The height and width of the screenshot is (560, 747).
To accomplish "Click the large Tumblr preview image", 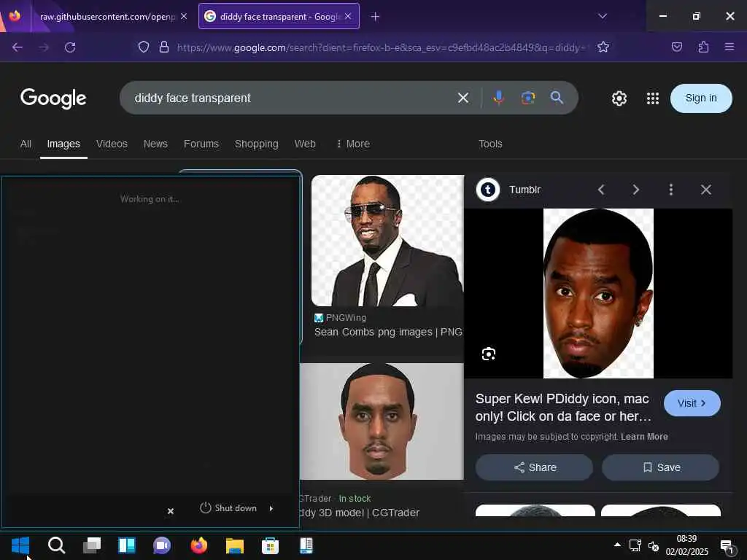I will pos(598,293).
